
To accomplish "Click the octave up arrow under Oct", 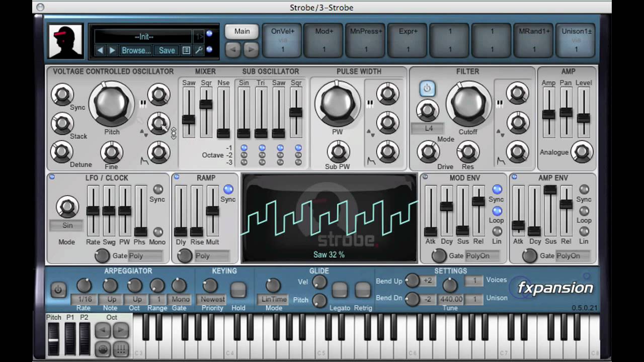I will coord(121,331).
